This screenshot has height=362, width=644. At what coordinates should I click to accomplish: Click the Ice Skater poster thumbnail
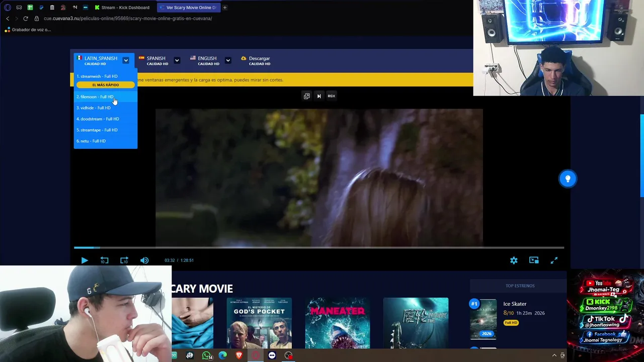(484, 320)
